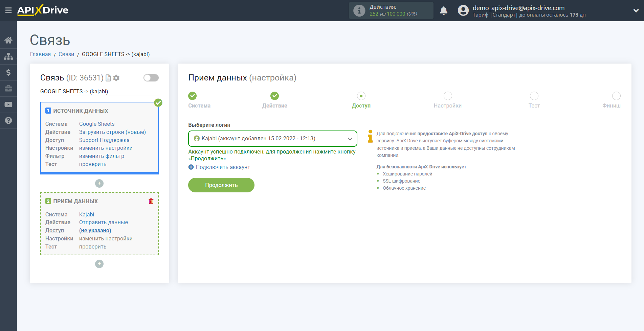Click изменить настройки in source block
Screen dimensions: 644x331
tap(106, 148)
